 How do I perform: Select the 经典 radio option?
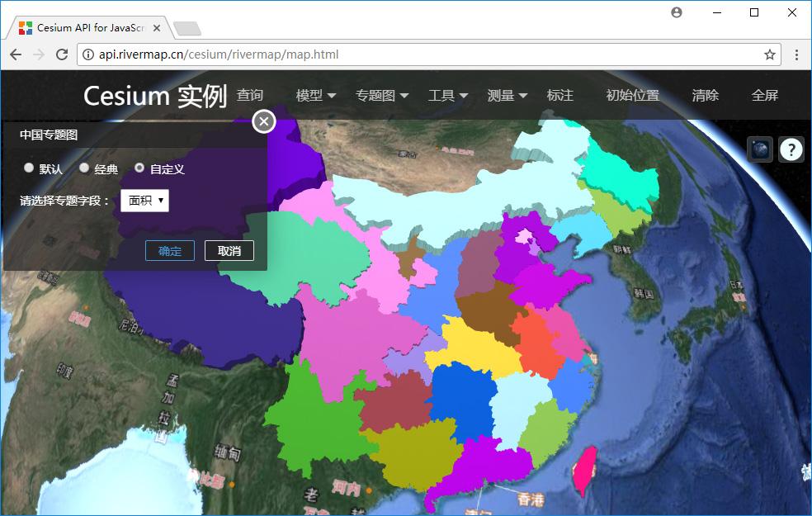[x=84, y=168]
